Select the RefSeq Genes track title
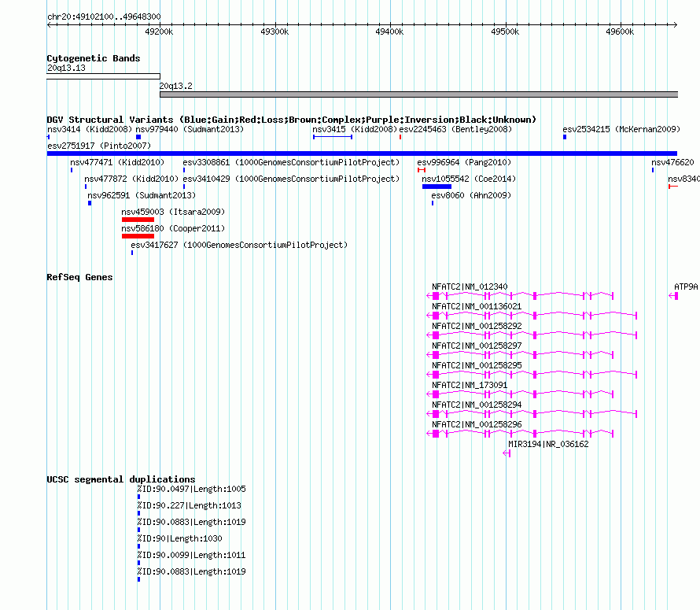 click(79, 277)
